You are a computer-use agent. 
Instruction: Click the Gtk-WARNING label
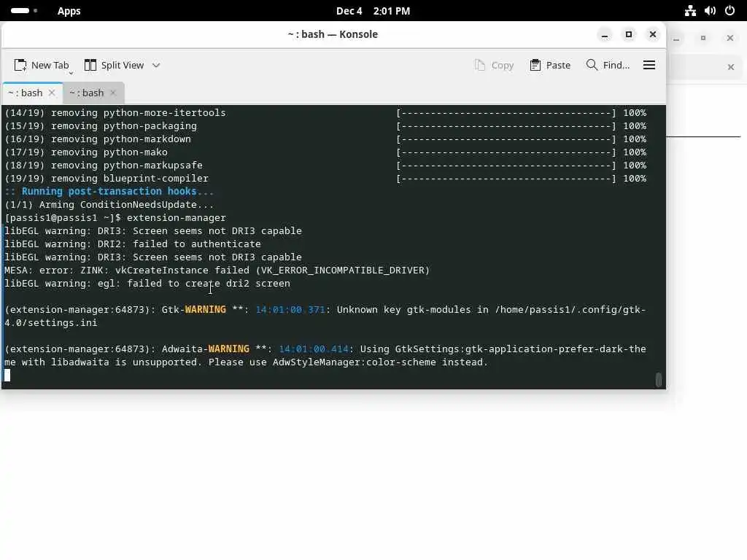[193, 309]
